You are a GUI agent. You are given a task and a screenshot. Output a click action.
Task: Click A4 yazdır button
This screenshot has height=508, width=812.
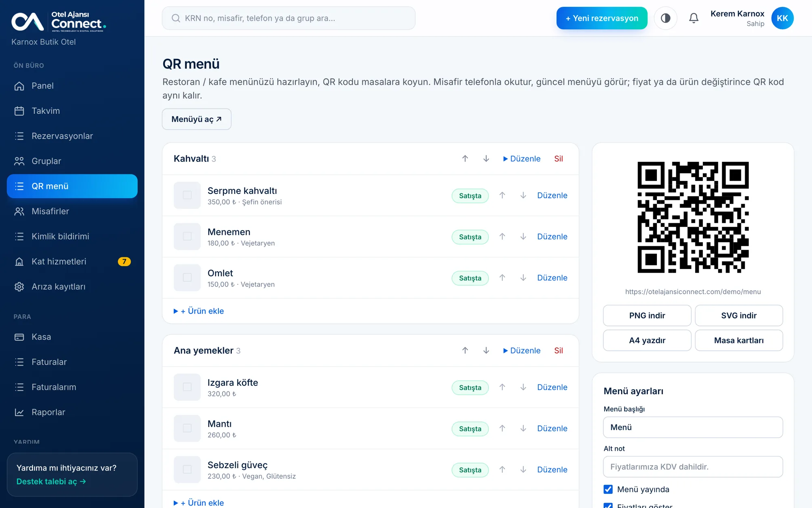[x=647, y=341]
